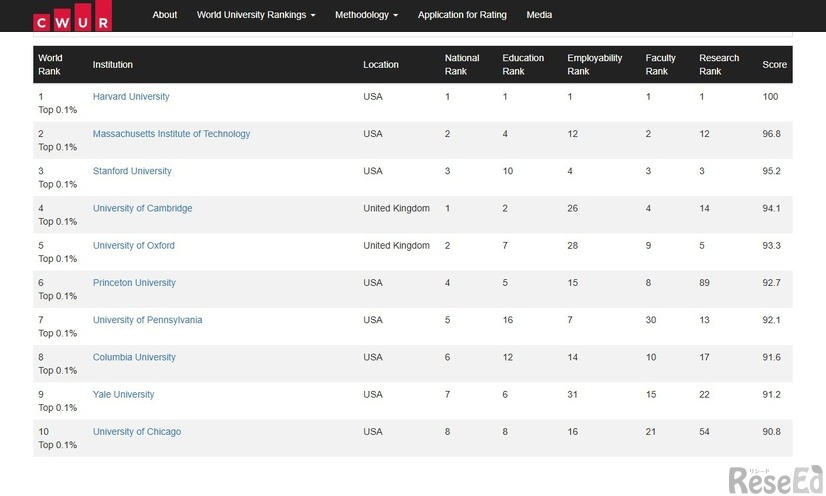Click USA in Yale University row
826x496 pixels.
(373, 394)
